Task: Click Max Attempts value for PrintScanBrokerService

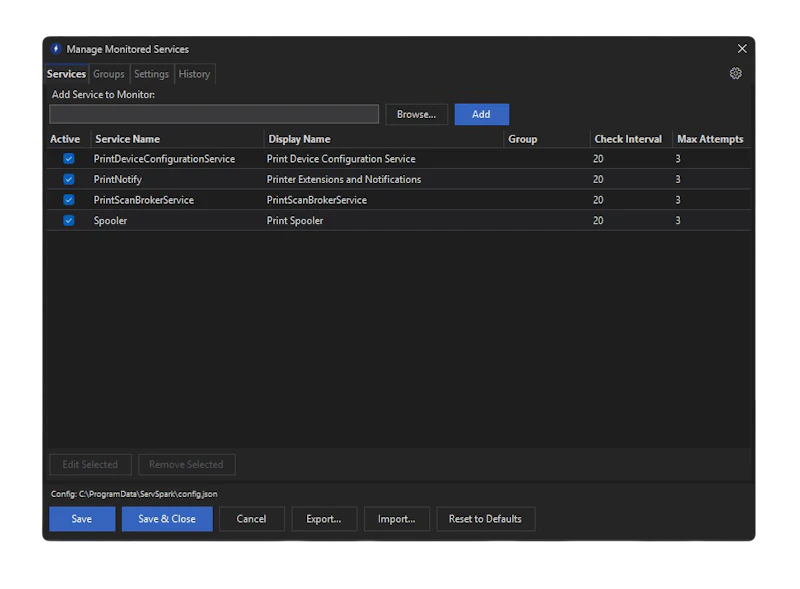Action: pos(678,200)
